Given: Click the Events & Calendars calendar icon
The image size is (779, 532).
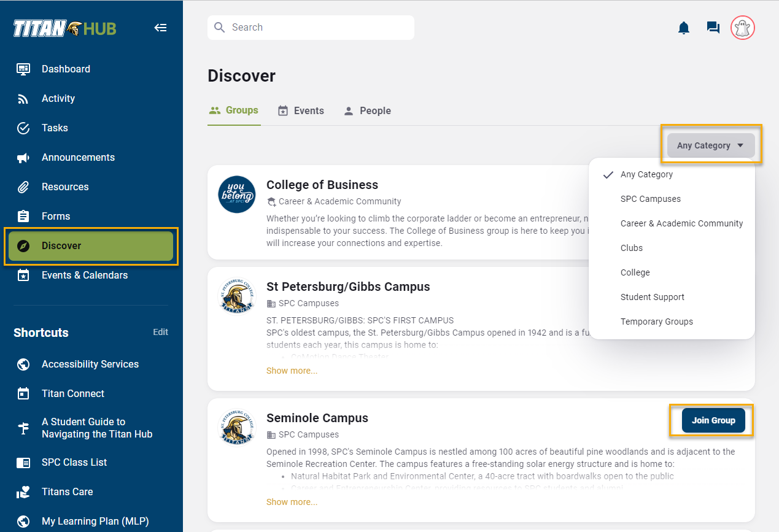Looking at the screenshot, I should point(23,275).
